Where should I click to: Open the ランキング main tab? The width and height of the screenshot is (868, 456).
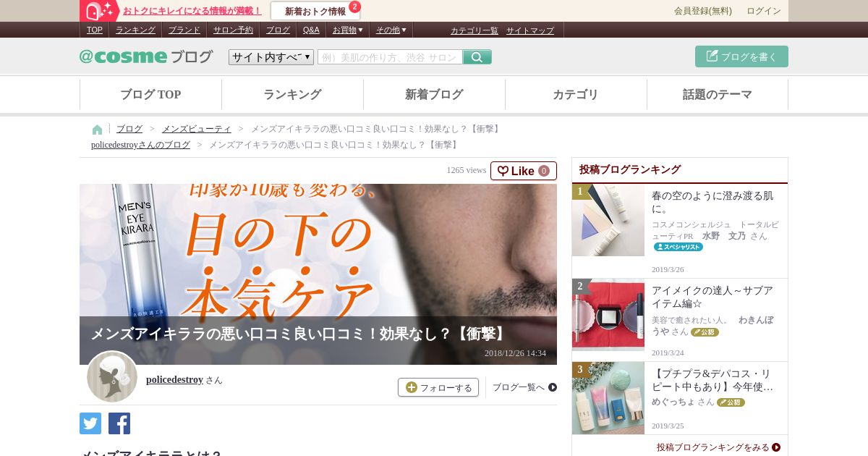292,94
